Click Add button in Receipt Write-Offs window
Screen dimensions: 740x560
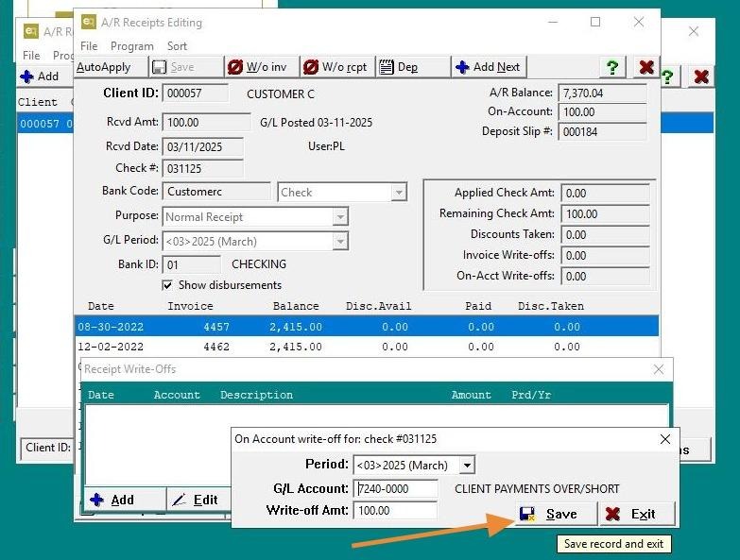[125, 500]
